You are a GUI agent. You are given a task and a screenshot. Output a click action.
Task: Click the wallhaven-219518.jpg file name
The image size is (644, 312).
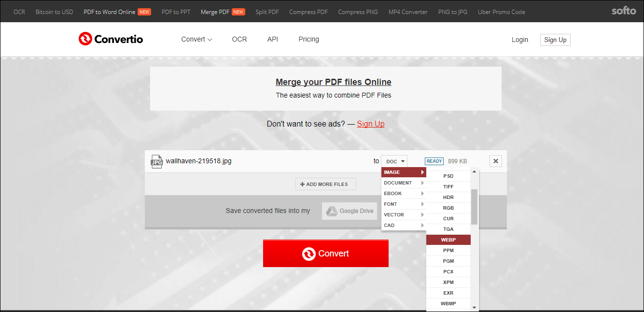pos(198,161)
